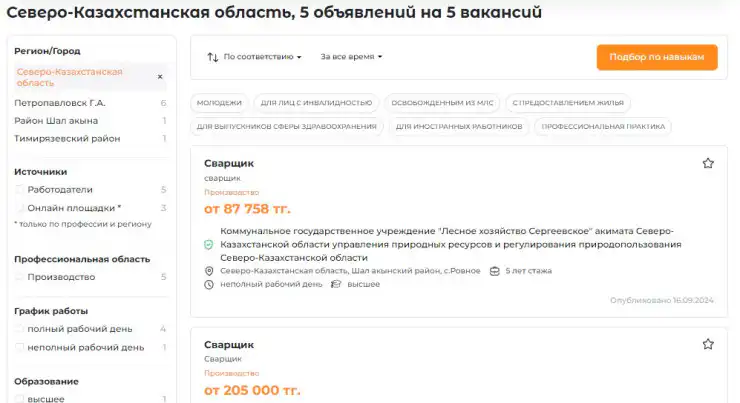
Task: Click the Подбор по навыкам button
Action: point(657,57)
